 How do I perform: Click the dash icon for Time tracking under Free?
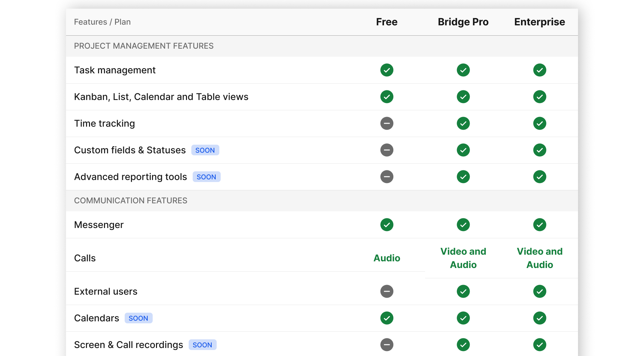click(x=386, y=123)
